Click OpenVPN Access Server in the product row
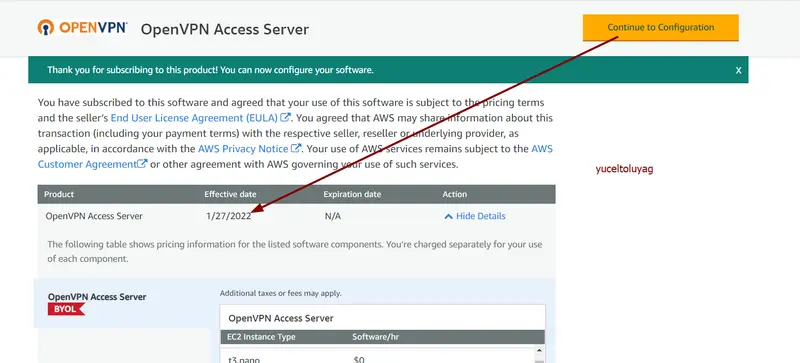The height and width of the screenshot is (363, 800). (94, 216)
